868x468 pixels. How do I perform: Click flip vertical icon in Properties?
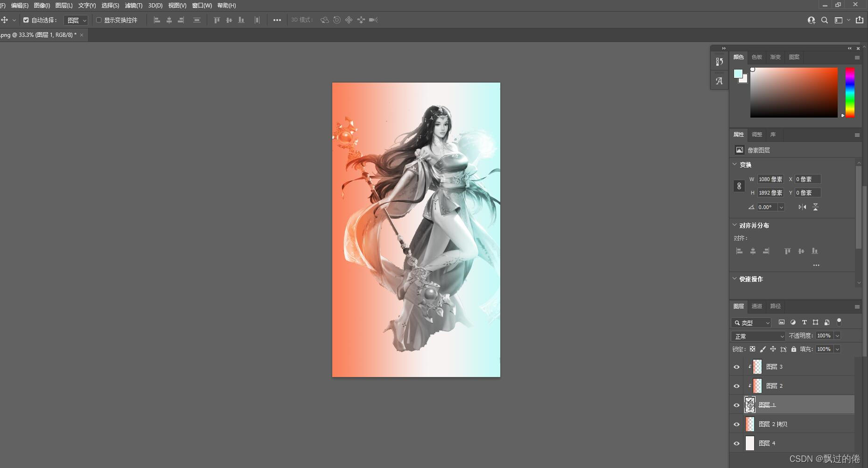815,207
